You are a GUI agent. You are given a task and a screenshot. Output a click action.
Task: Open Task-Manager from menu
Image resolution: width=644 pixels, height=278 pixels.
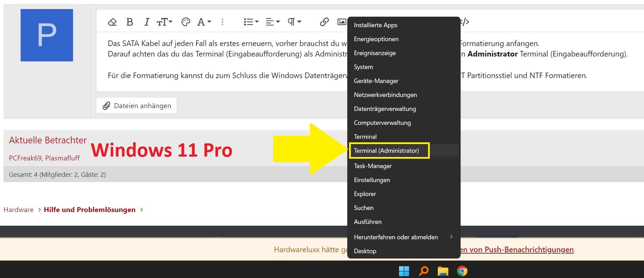404,166
